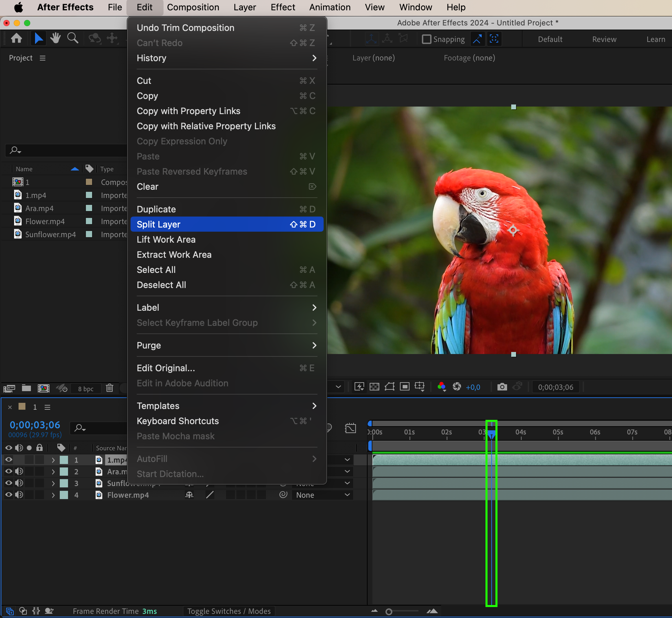Mute audio of layer 2 Ara.mp4
672x618 pixels.
click(19, 472)
